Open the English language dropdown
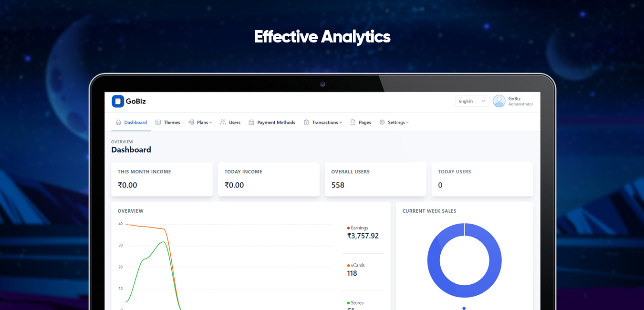This screenshot has height=310, width=644. click(x=472, y=101)
